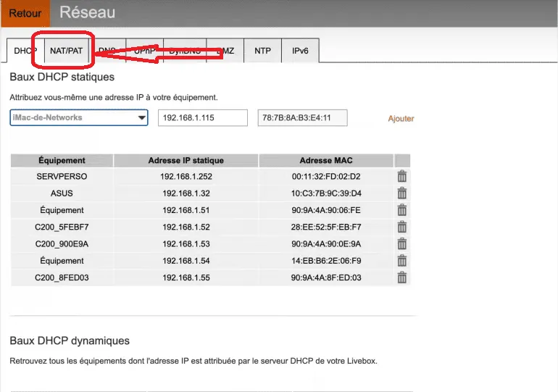Viewport: 558px width, 392px height.
Task: Open the DMZ tab
Action: [x=225, y=51]
